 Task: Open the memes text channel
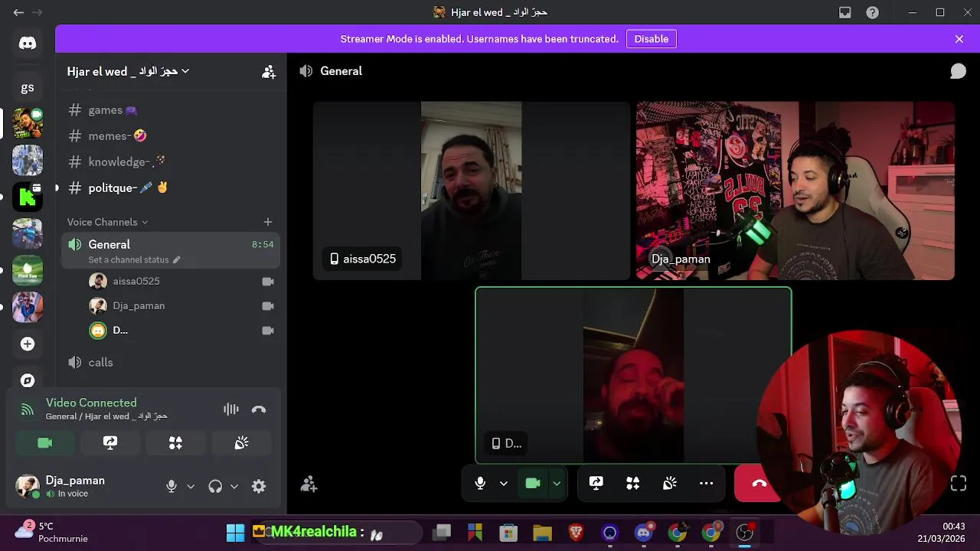coord(171,136)
